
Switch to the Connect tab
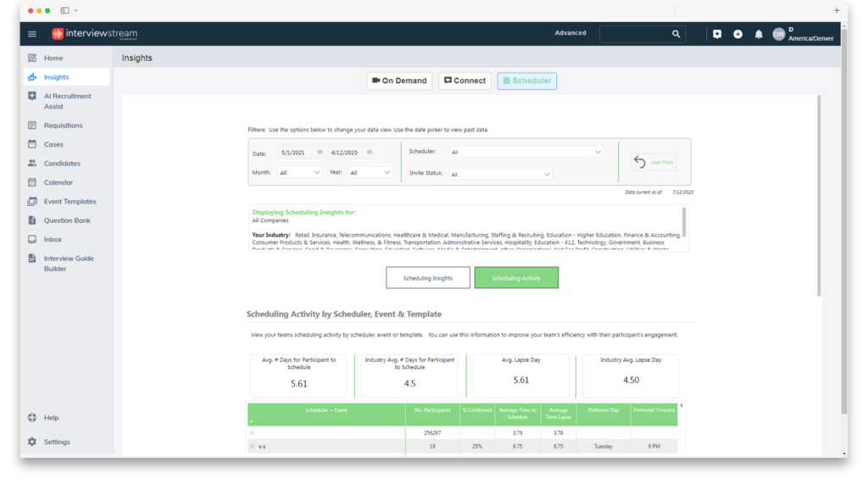[465, 81]
